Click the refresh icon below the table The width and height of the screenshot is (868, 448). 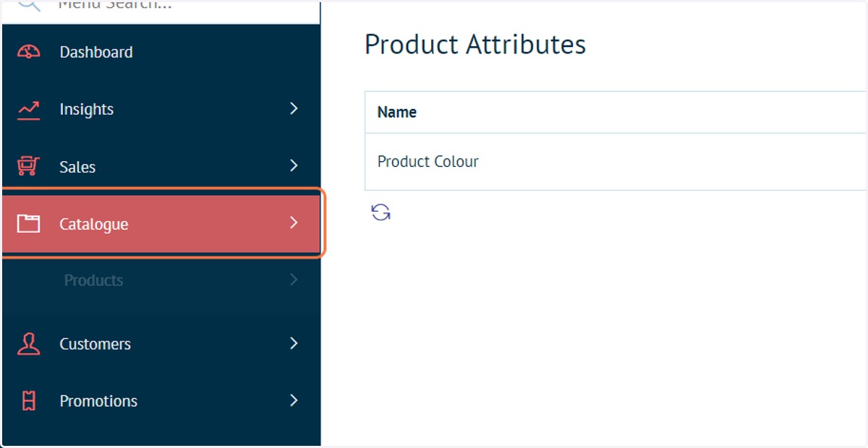click(381, 212)
